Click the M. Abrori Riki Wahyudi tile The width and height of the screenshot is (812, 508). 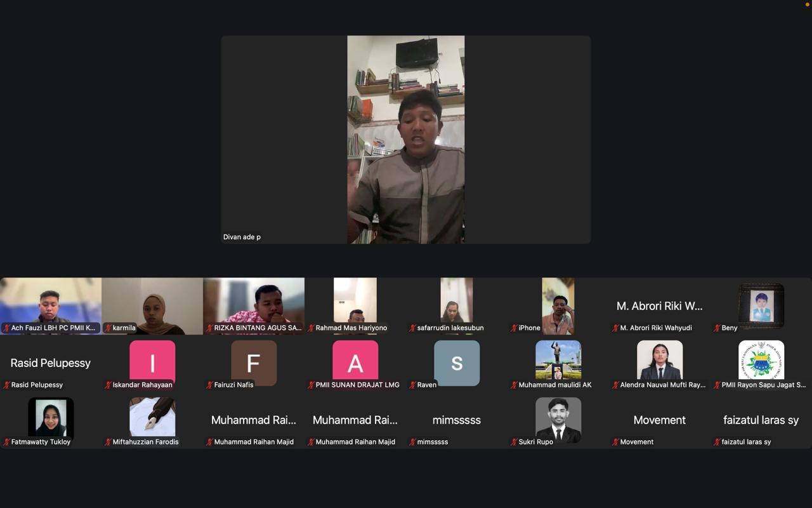pyautogui.click(x=660, y=306)
